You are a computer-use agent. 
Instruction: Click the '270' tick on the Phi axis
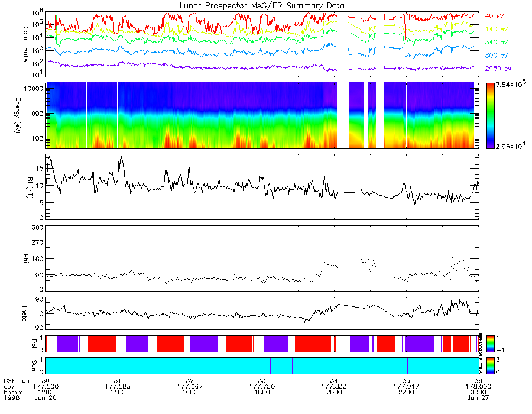pos(37,242)
